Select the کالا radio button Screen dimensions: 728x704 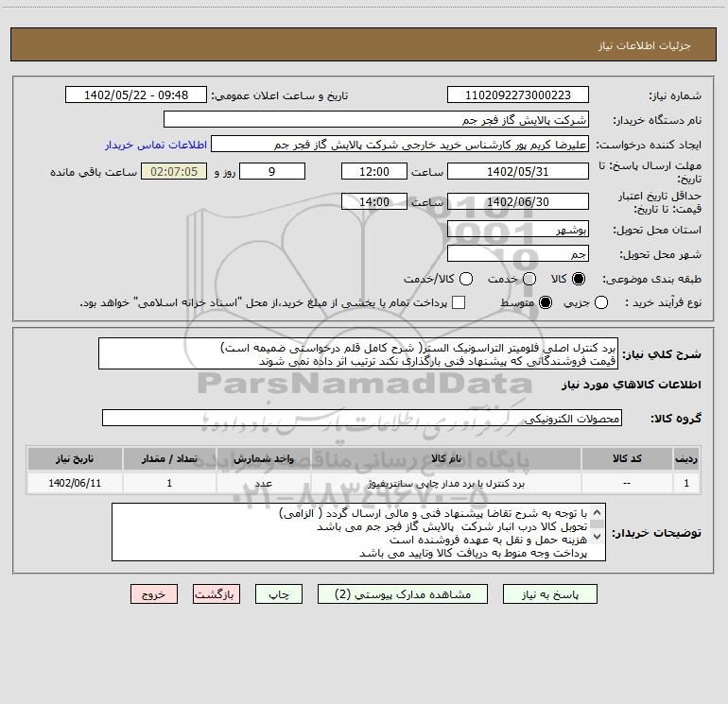579,279
